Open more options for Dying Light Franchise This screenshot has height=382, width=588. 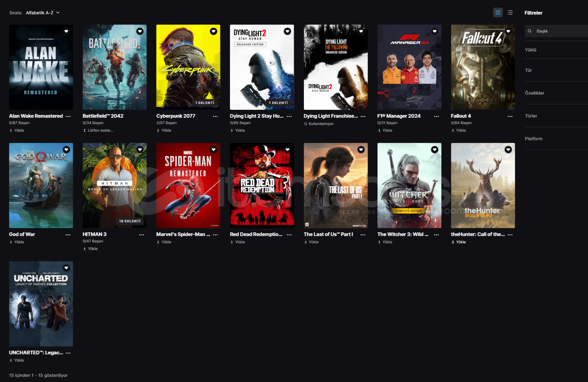click(363, 116)
